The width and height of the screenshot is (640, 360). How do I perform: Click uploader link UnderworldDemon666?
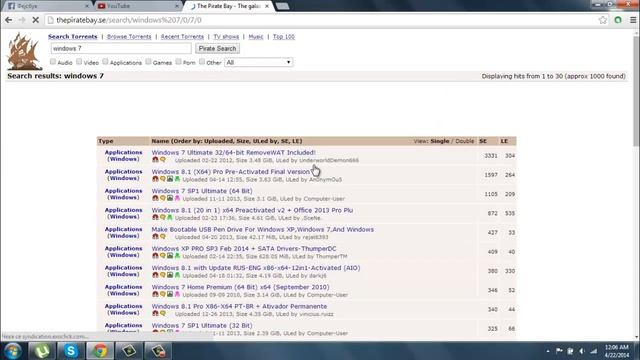(x=329, y=160)
